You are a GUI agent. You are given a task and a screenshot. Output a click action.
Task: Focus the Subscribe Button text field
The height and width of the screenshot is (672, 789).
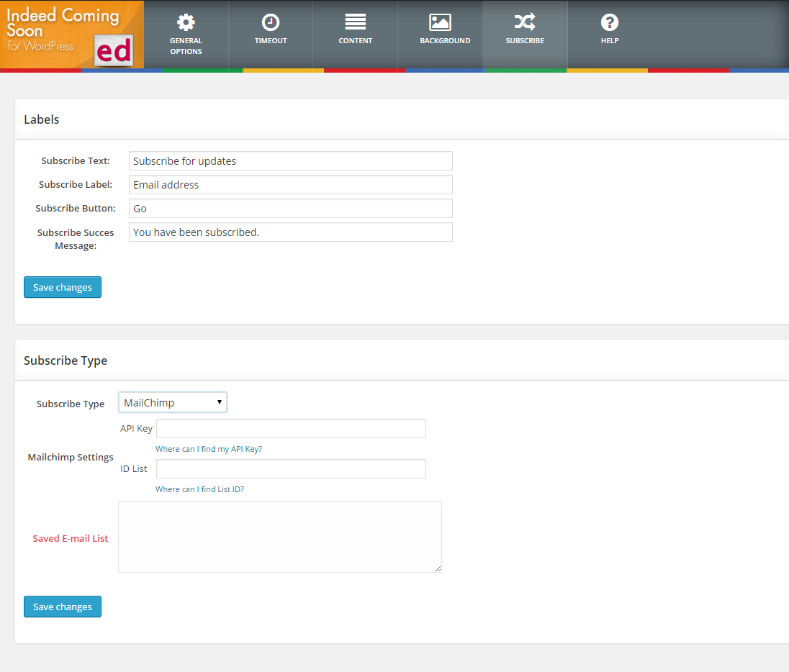coord(290,208)
